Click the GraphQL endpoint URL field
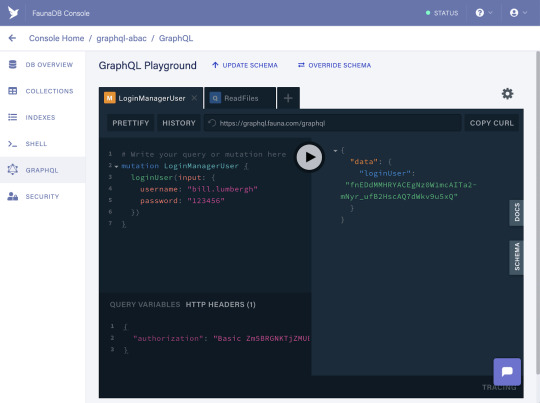The height and width of the screenshot is (403, 540). [333, 123]
